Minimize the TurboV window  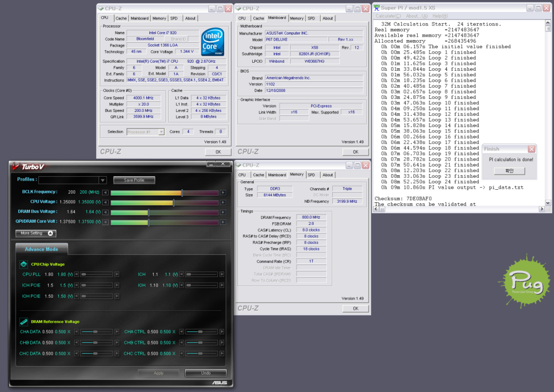point(210,164)
